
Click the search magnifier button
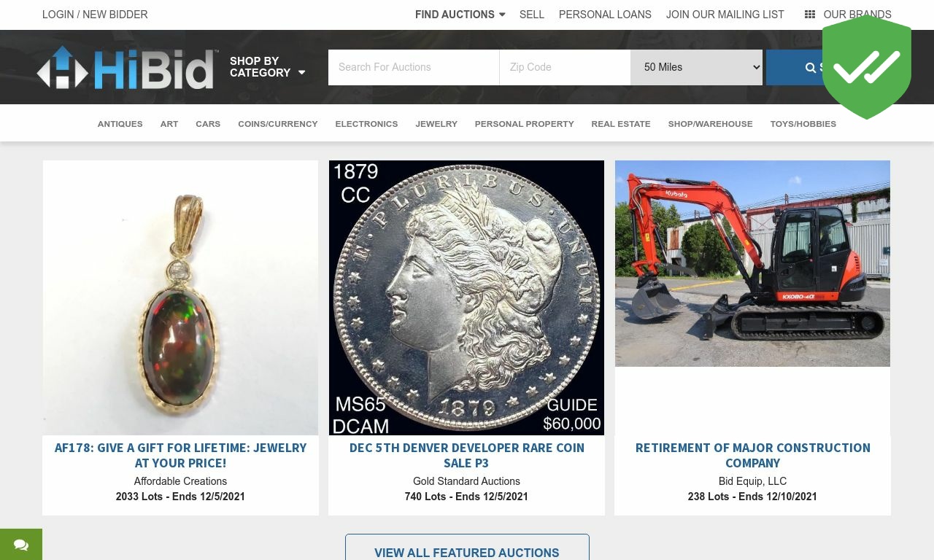795,67
